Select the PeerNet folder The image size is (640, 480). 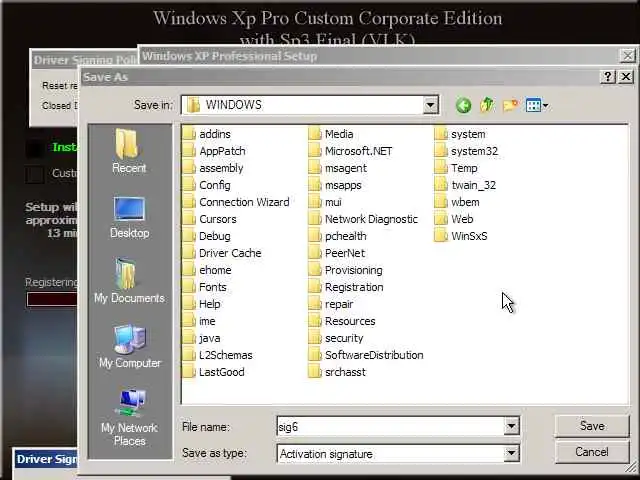337,253
